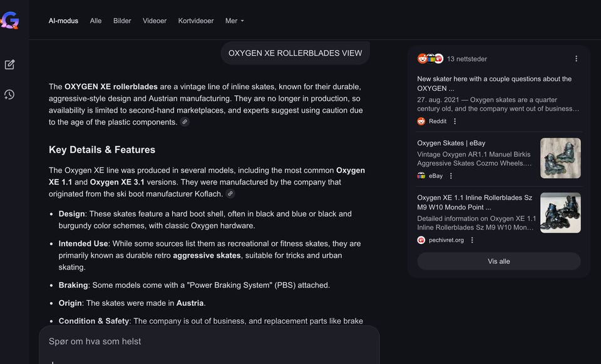This screenshot has width=601, height=364.
Task: Open the three-dot menu next to eBay
Action: point(451,176)
